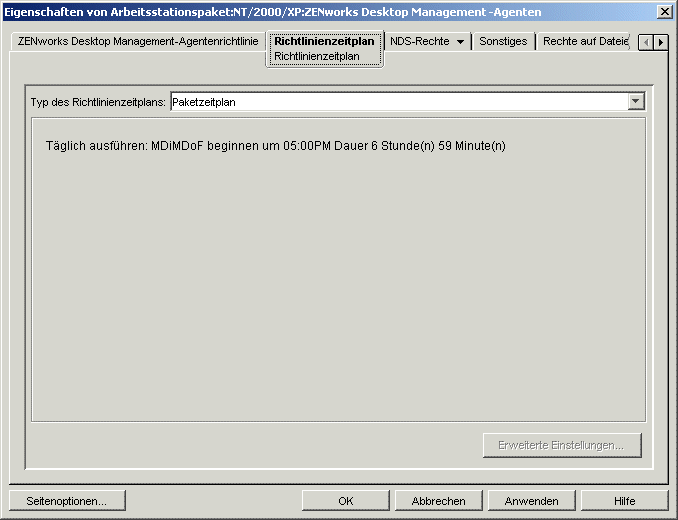
Task: Click the Erweiterte Einstellungen button
Action: (x=562, y=445)
